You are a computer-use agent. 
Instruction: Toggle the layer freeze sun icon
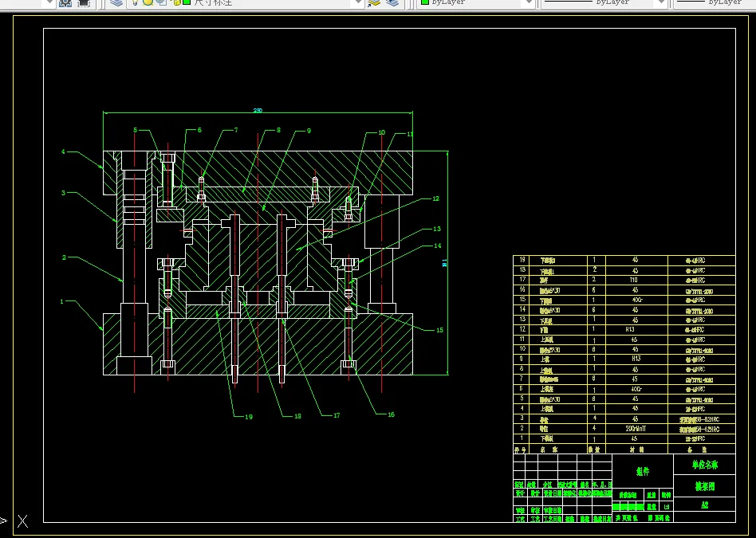pos(148,2)
